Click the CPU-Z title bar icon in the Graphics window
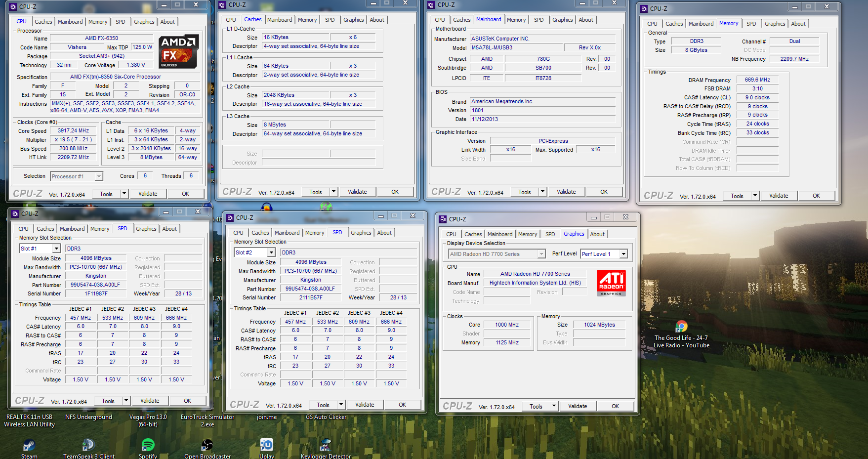The image size is (868, 459). pyautogui.click(x=443, y=219)
